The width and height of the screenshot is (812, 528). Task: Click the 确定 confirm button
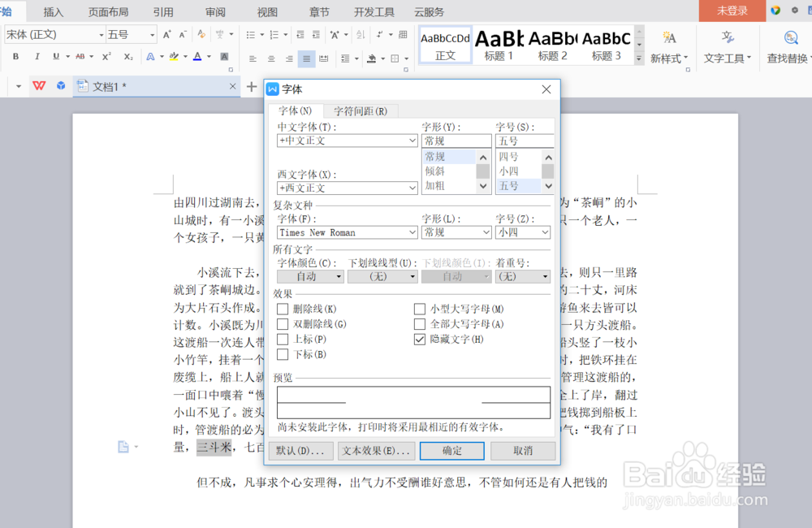tap(451, 451)
